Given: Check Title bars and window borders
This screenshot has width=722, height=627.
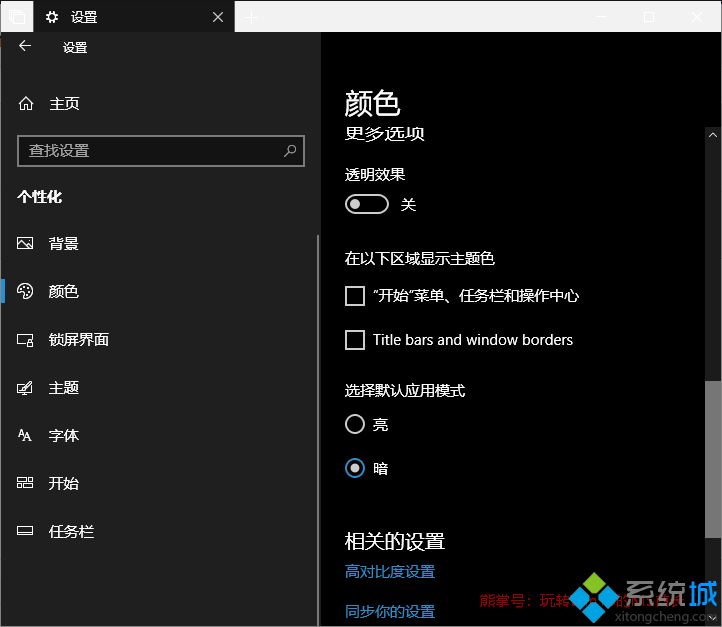Looking at the screenshot, I should pos(355,340).
